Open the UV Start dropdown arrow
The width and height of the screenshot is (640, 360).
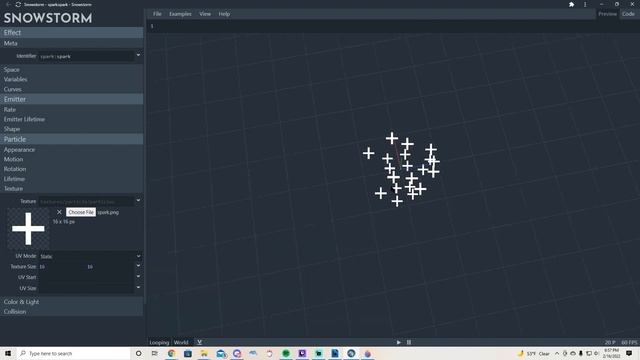[x=138, y=276]
